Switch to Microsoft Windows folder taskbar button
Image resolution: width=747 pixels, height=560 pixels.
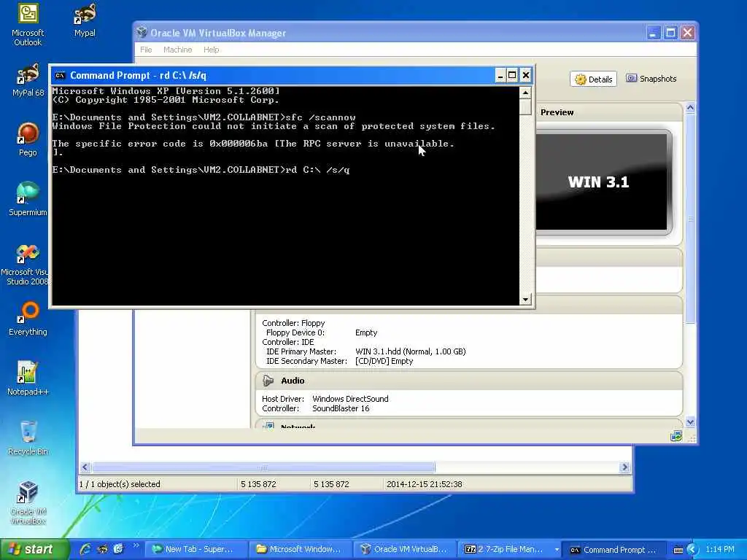pyautogui.click(x=300, y=549)
